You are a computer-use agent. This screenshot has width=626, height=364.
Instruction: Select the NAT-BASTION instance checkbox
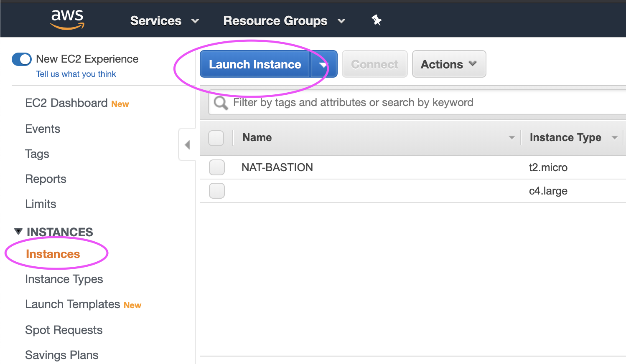[x=217, y=167]
